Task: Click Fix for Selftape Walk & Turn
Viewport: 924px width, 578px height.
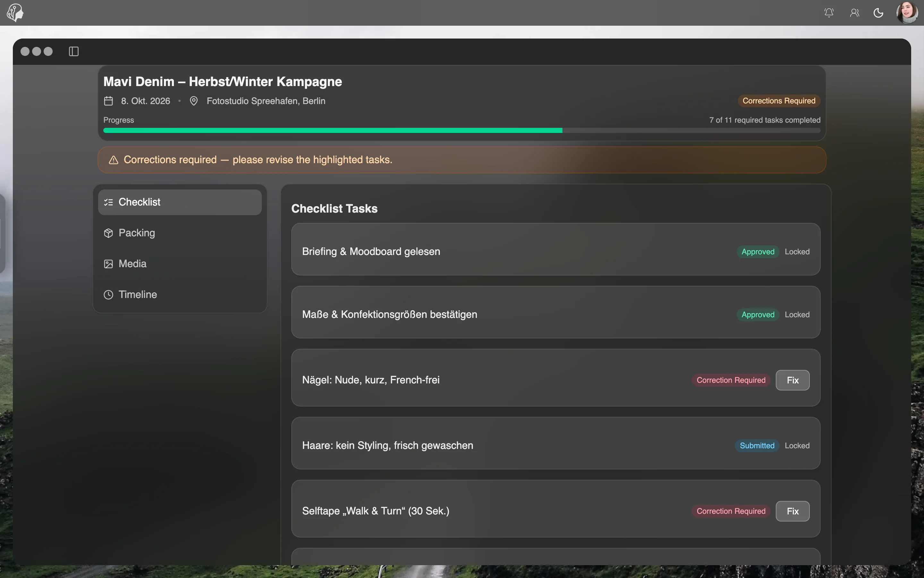Action: point(793,511)
